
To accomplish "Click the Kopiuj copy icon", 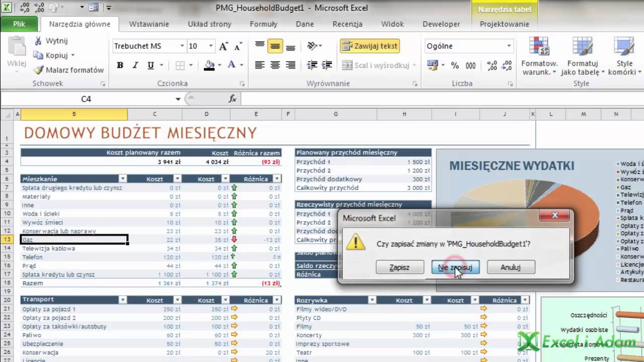I will (38, 55).
